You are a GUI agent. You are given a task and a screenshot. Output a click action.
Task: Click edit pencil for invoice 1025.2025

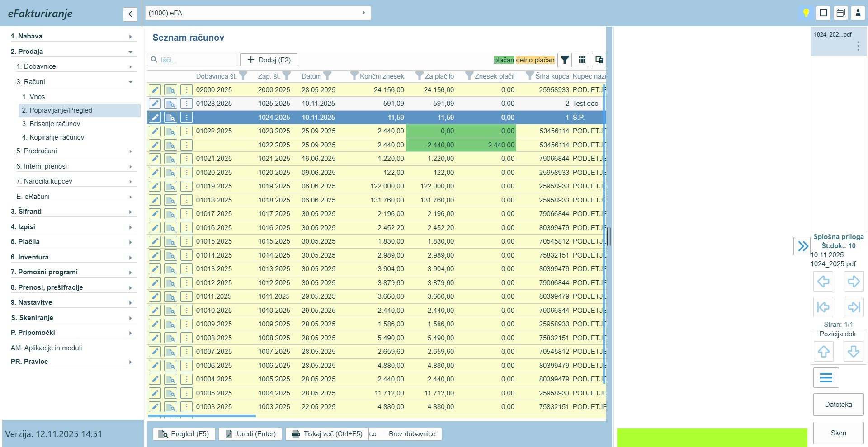(x=155, y=104)
